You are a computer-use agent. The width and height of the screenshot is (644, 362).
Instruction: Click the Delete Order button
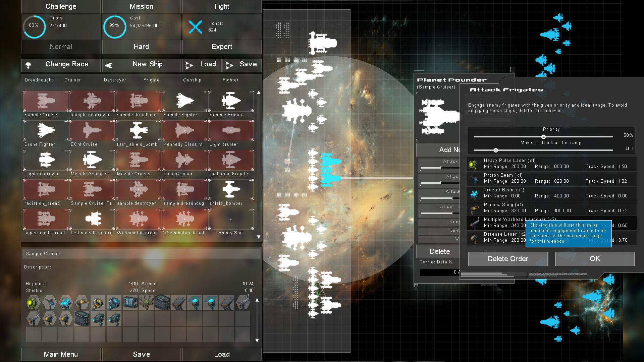[508, 259]
